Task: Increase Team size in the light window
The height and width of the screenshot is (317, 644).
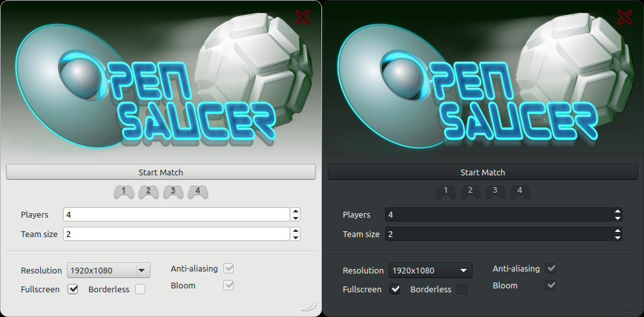Action: [295, 230]
